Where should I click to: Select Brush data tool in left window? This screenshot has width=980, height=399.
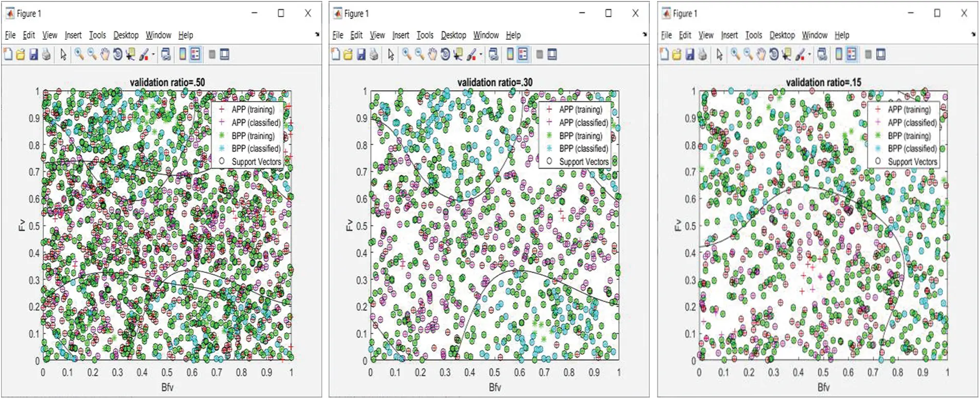(x=144, y=54)
